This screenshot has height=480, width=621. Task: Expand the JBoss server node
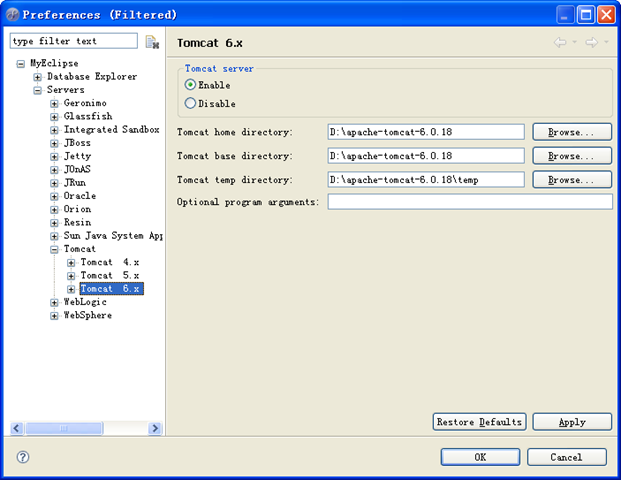point(54,143)
